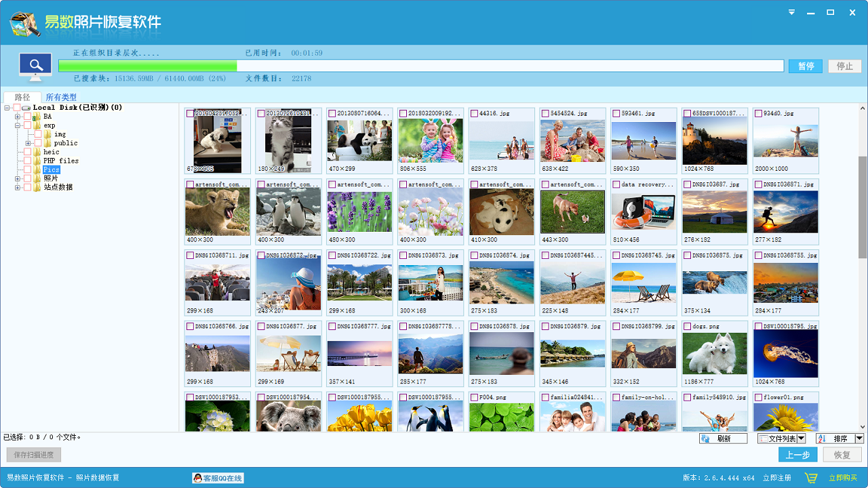Viewport: 868px width, 488px height.
Task: Click the PHP files folder icon
Action: 37,161
